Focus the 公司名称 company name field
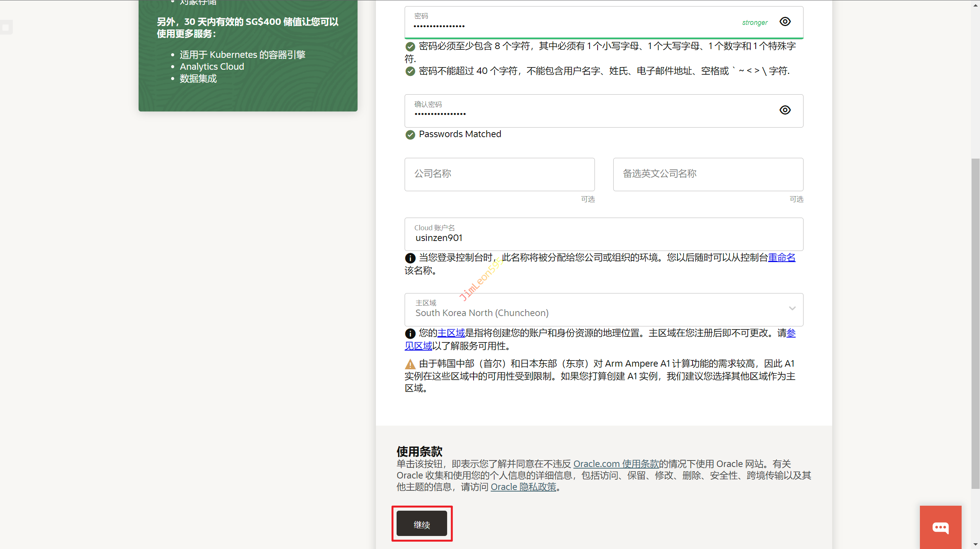980x549 pixels. tap(499, 174)
